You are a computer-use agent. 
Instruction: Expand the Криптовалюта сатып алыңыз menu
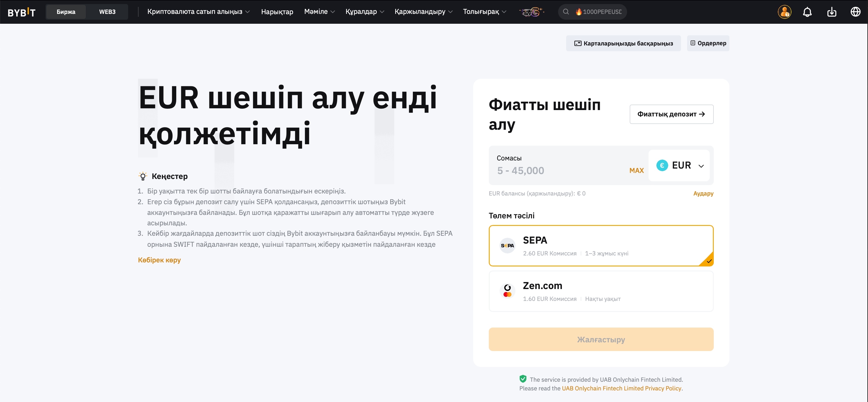(198, 12)
